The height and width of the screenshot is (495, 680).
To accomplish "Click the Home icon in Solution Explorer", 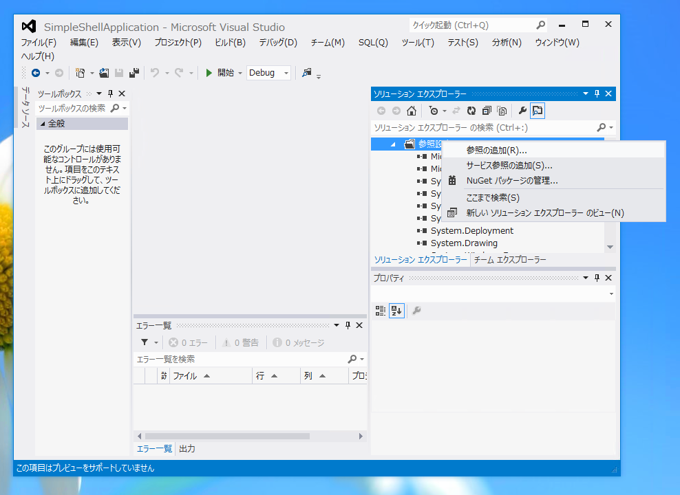I will click(x=412, y=111).
